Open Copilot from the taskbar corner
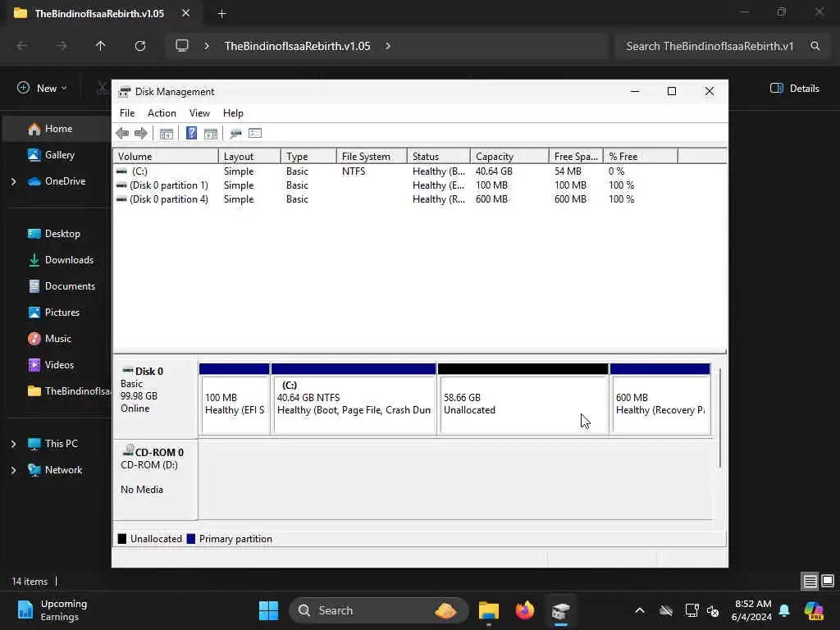 tap(815, 610)
